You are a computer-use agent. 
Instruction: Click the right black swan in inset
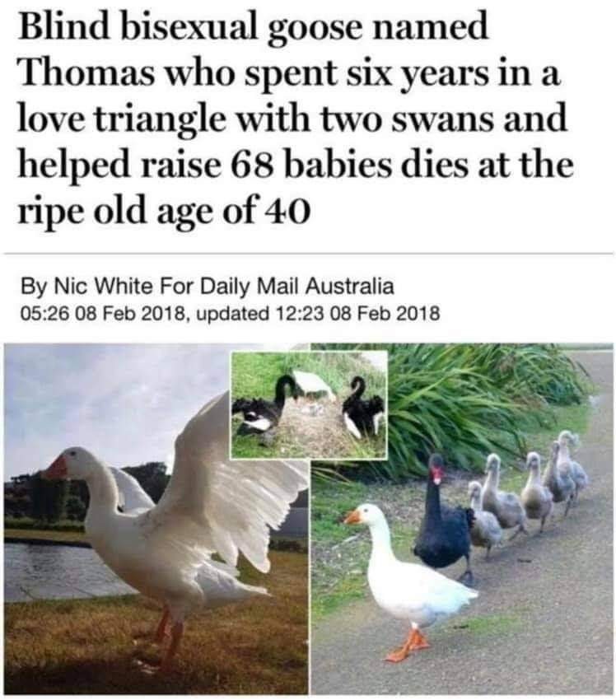point(362,407)
